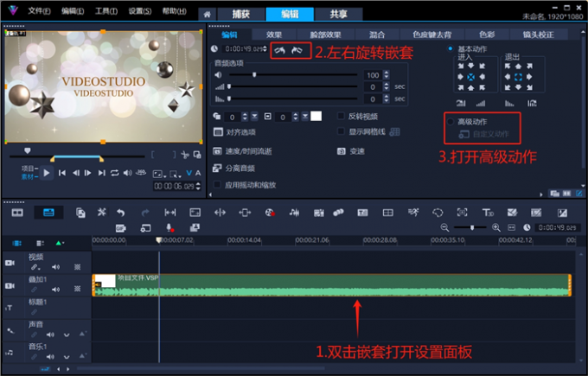Open the sound mixer

tap(294, 213)
